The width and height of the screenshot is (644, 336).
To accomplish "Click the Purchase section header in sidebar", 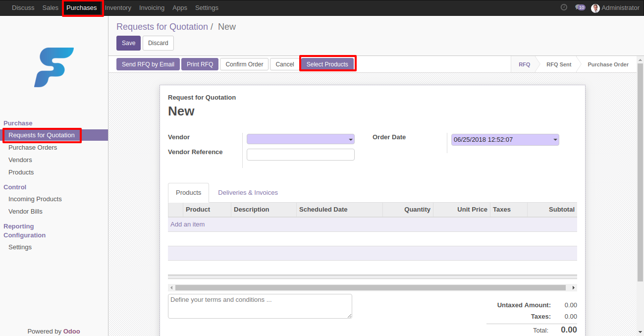I will [18, 123].
